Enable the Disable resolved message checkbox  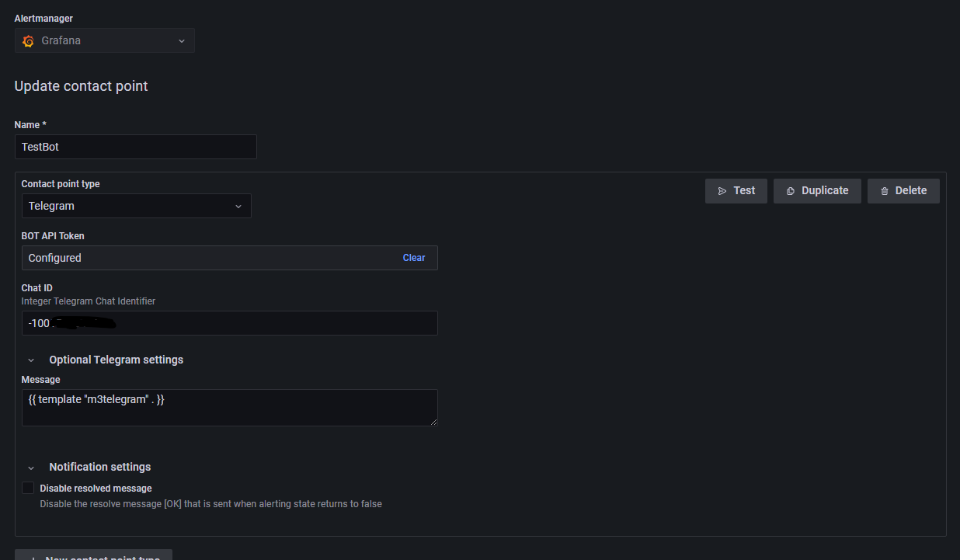(28, 489)
